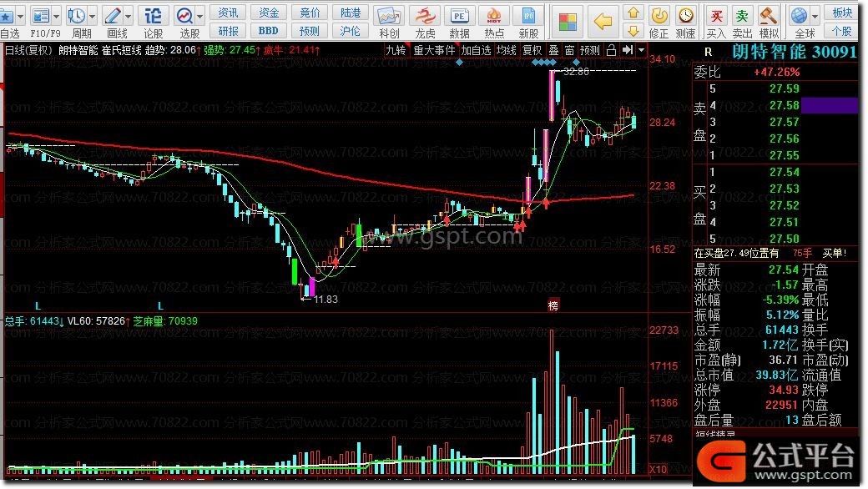The width and height of the screenshot is (868, 489).
Task: Open the 科创 board icon
Action: coord(389,16)
